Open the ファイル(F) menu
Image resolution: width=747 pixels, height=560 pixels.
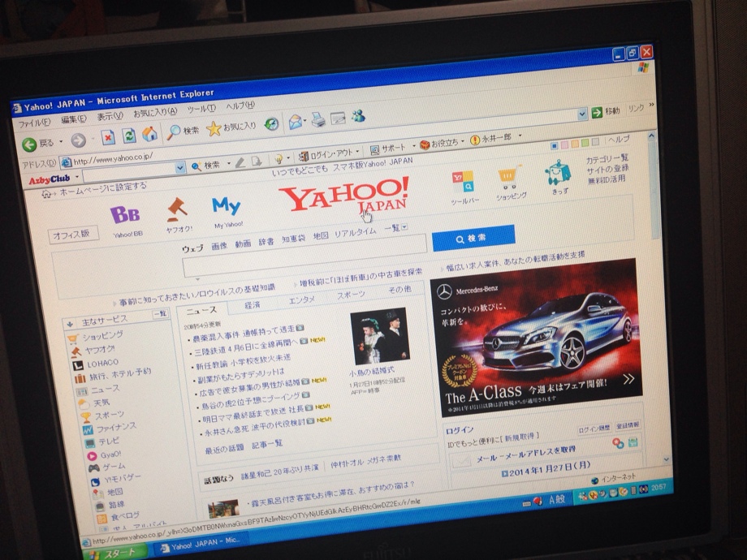(x=34, y=123)
